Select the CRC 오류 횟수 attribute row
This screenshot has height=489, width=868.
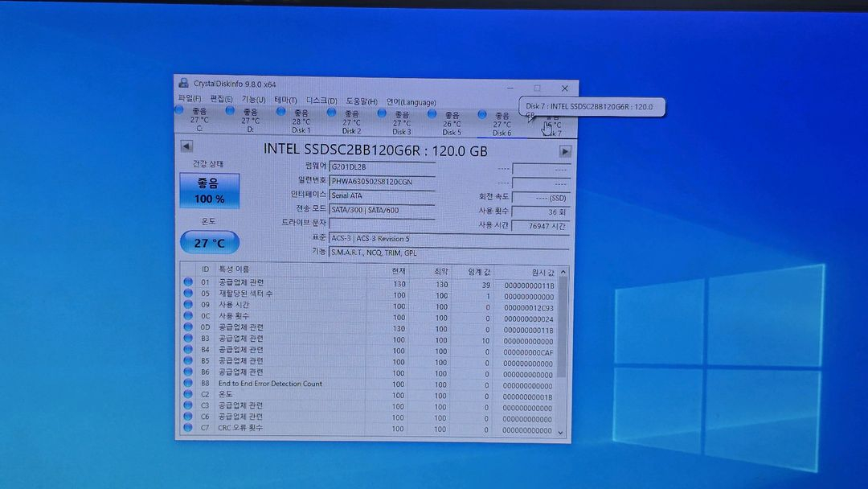point(369,429)
